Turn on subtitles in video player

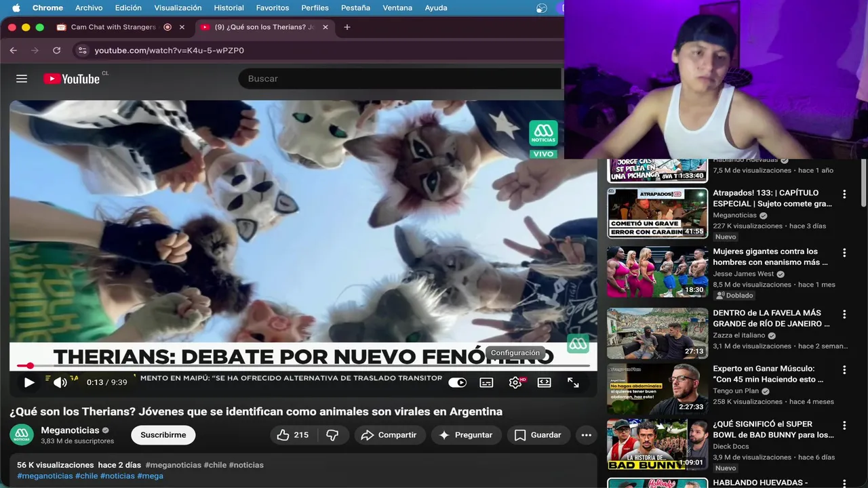tap(486, 382)
